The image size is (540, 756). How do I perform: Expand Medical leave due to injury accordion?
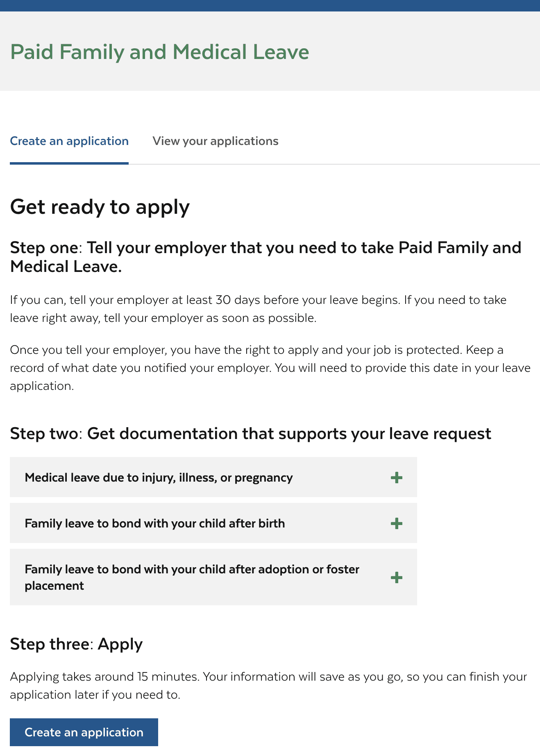[x=159, y=478]
